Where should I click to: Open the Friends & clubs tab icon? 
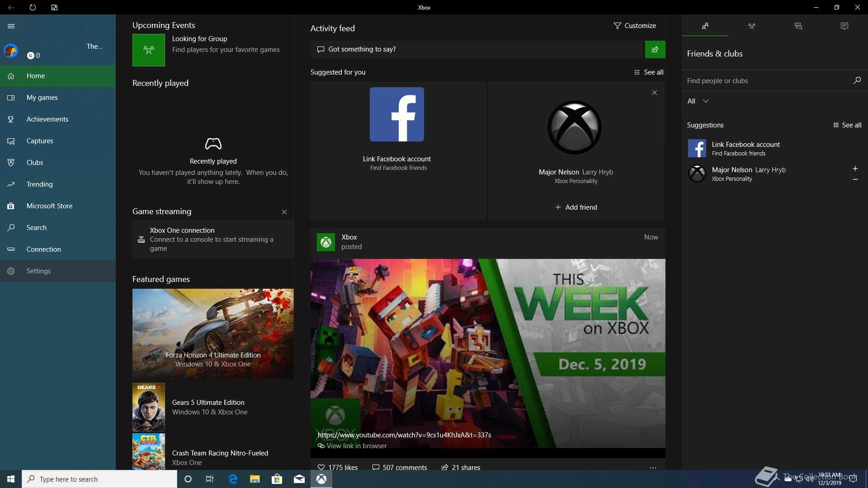pos(705,26)
